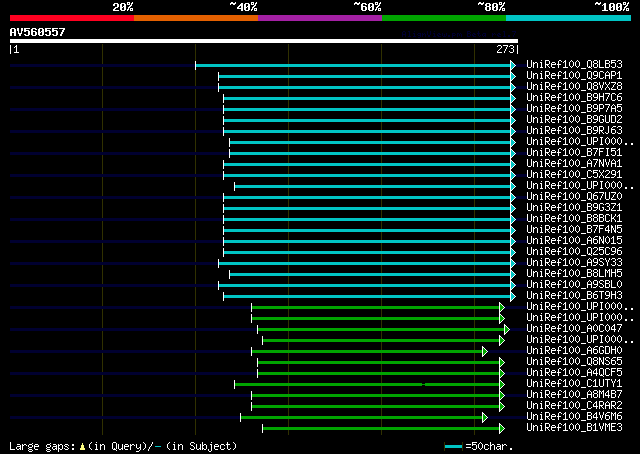Select the UniRef100_A6N015 label
The height and width of the screenshot is (454, 640).
coord(574,241)
